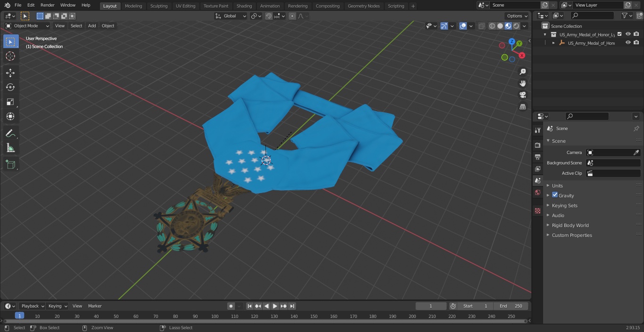The width and height of the screenshot is (644, 332).
Task: Activate the Transform tool
Action: tap(10, 116)
